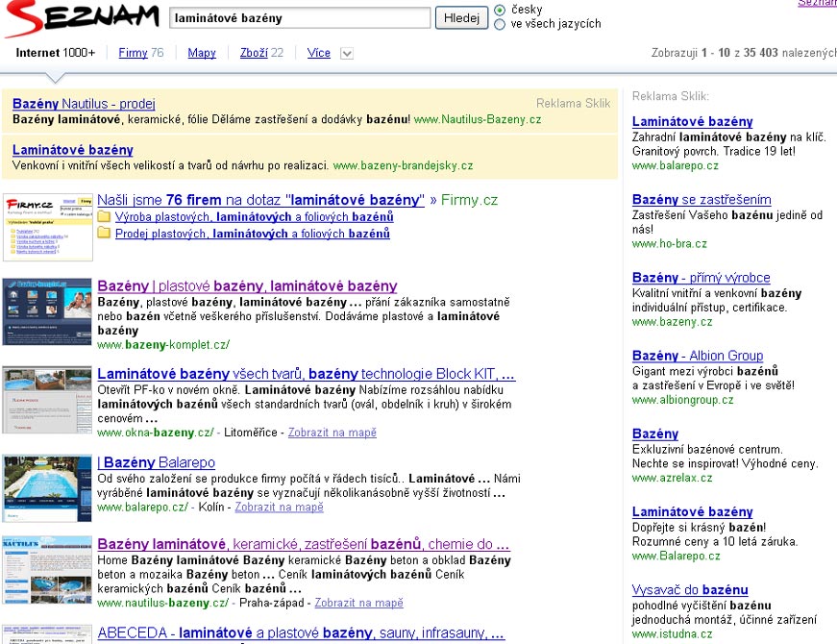Viewport: 837px width, 644px height.
Task: Open 'ABECEDA - laminátové a plastové bazény' result
Action: coord(301,633)
